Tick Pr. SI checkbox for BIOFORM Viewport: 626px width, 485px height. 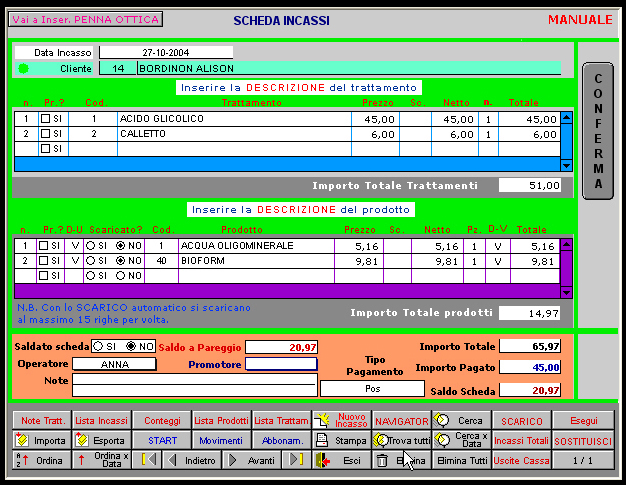tap(44, 261)
